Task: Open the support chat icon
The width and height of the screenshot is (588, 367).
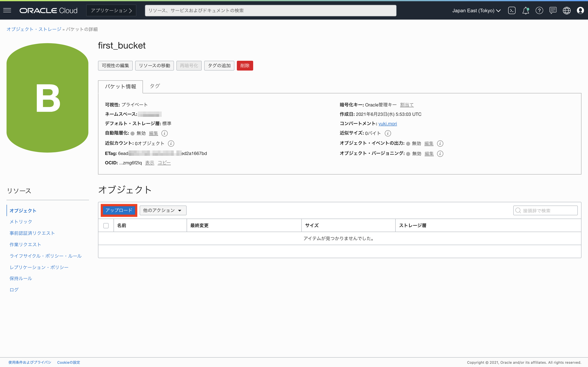Action: [x=553, y=10]
